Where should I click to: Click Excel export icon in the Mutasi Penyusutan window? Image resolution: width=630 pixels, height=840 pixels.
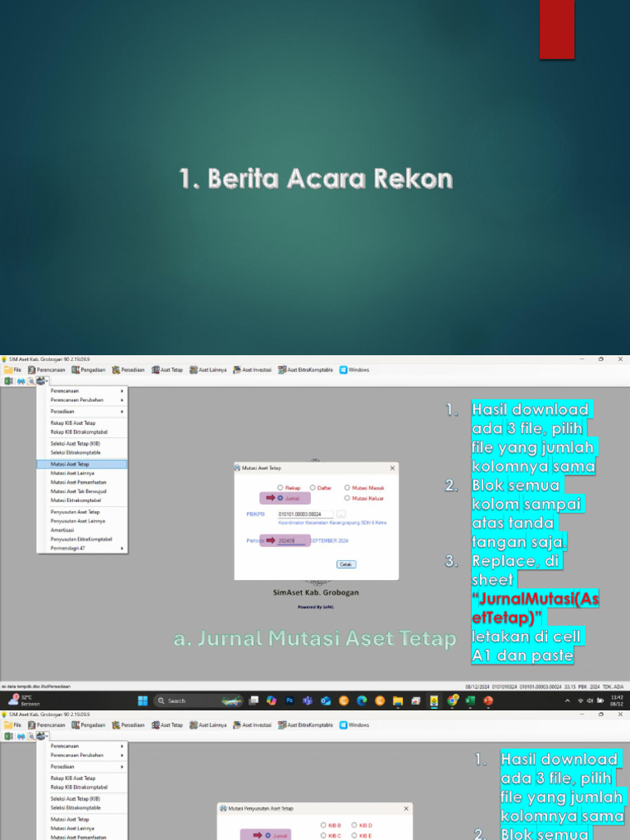tap(8, 736)
